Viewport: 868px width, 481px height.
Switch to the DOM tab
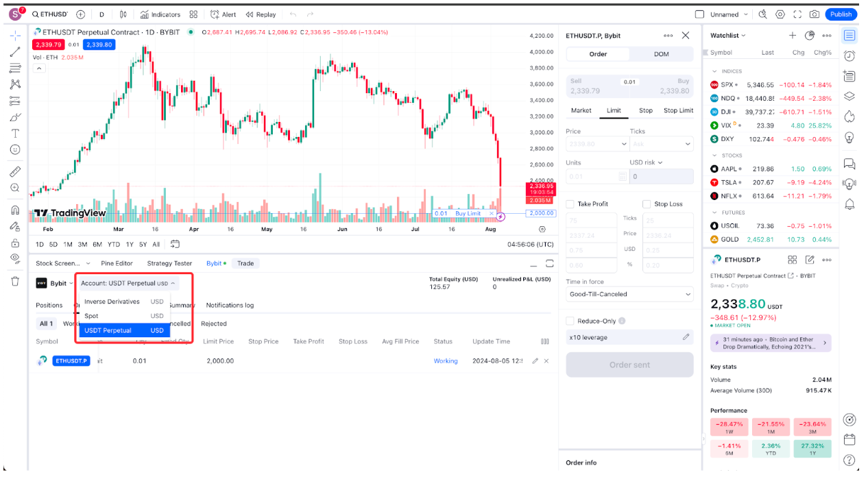coord(661,54)
